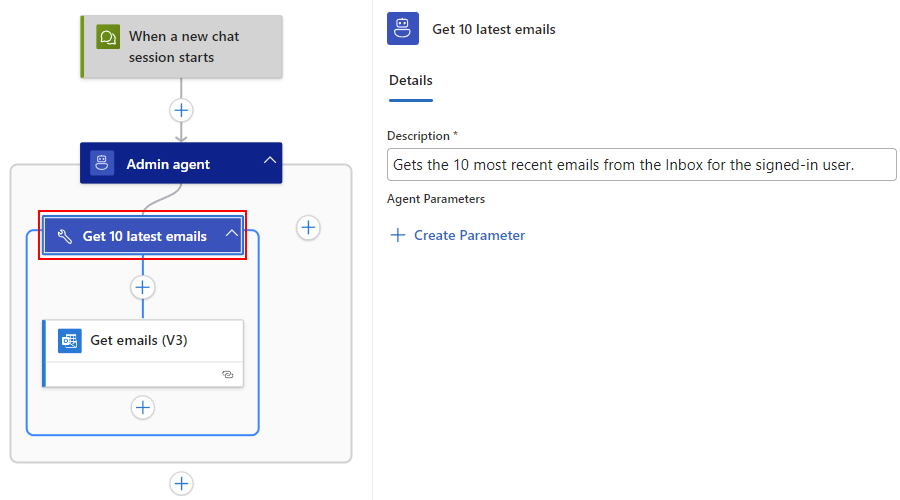Click plus icon beside Create Parameter
The height and width of the screenshot is (500, 900).
click(398, 235)
